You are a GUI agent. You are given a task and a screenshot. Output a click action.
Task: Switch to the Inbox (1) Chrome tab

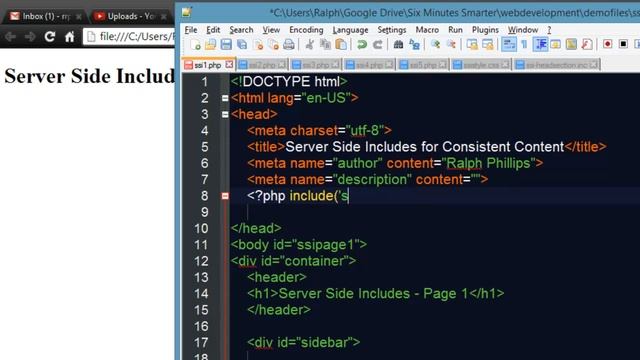click(x=45, y=16)
